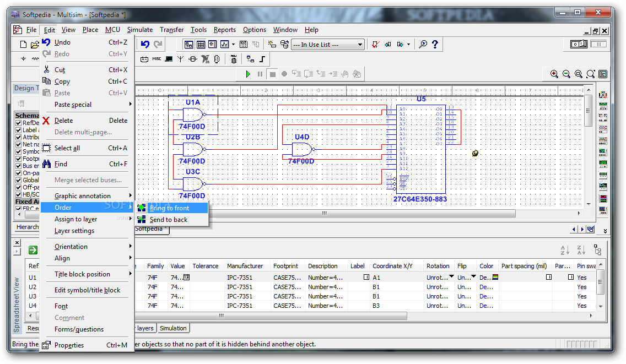626x364 pixels.
Task: Click the Sort Descending Z-A spreadsheet icon
Action: pyautogui.click(x=581, y=250)
